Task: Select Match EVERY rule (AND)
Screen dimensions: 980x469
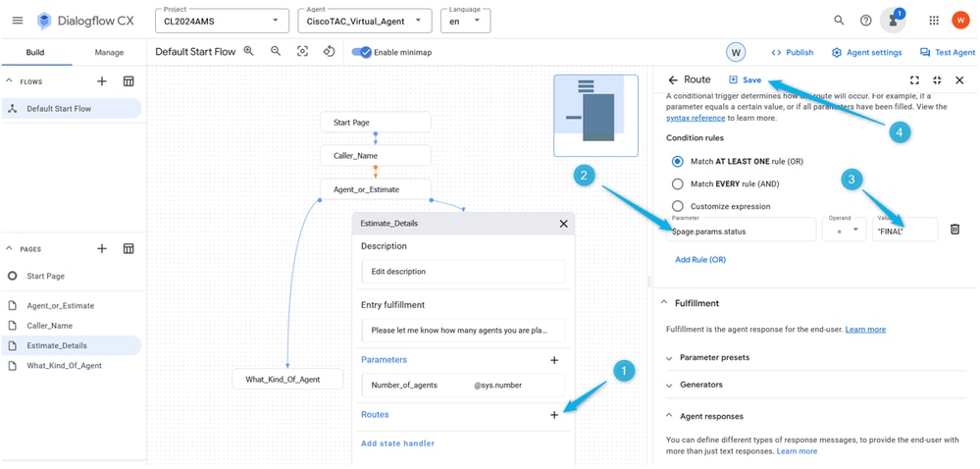Action: click(x=678, y=183)
